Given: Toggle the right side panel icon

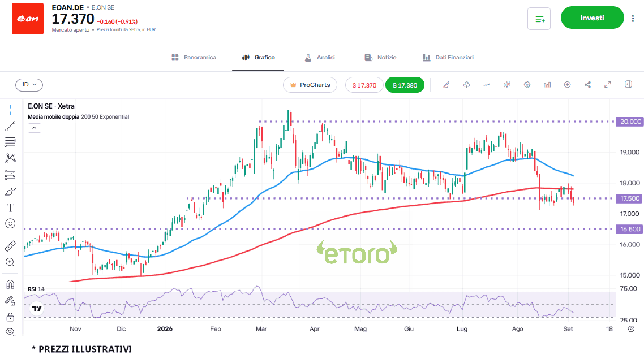Looking at the screenshot, I should pyautogui.click(x=628, y=85).
